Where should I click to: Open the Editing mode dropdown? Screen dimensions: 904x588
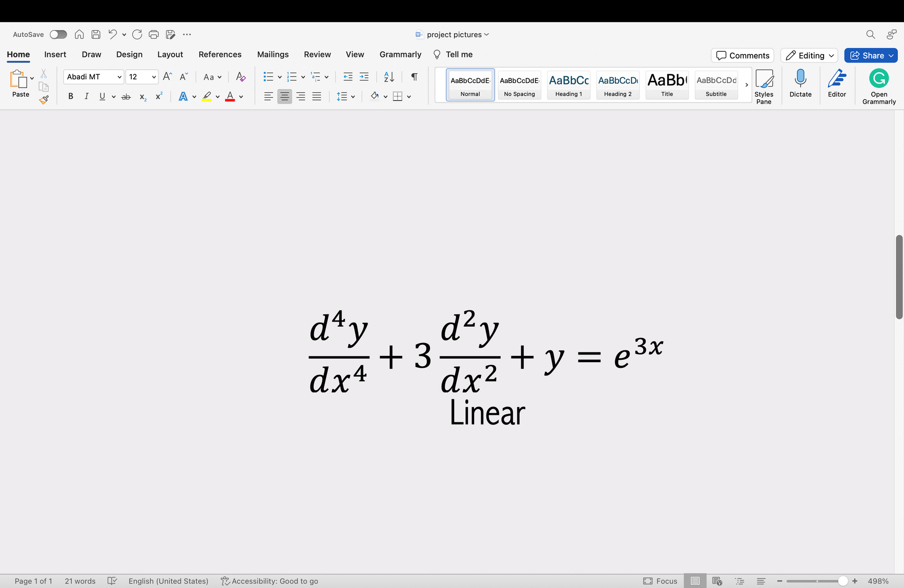[x=809, y=55]
